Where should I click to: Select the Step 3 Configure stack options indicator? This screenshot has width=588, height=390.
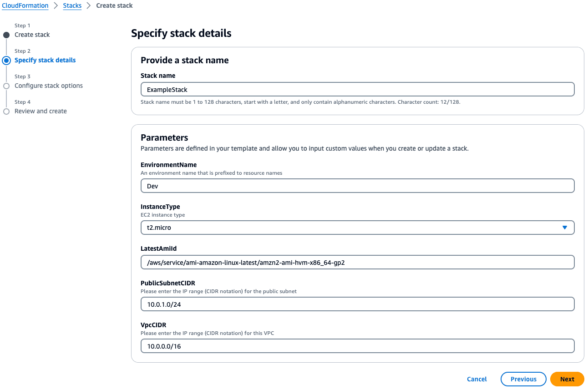[x=7, y=86]
